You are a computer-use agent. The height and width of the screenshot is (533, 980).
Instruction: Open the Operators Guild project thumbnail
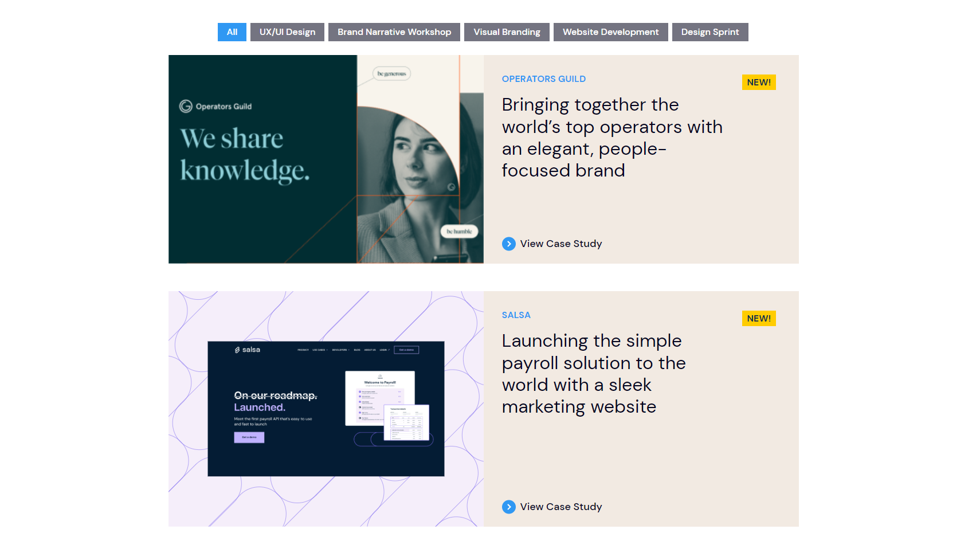coord(326,159)
